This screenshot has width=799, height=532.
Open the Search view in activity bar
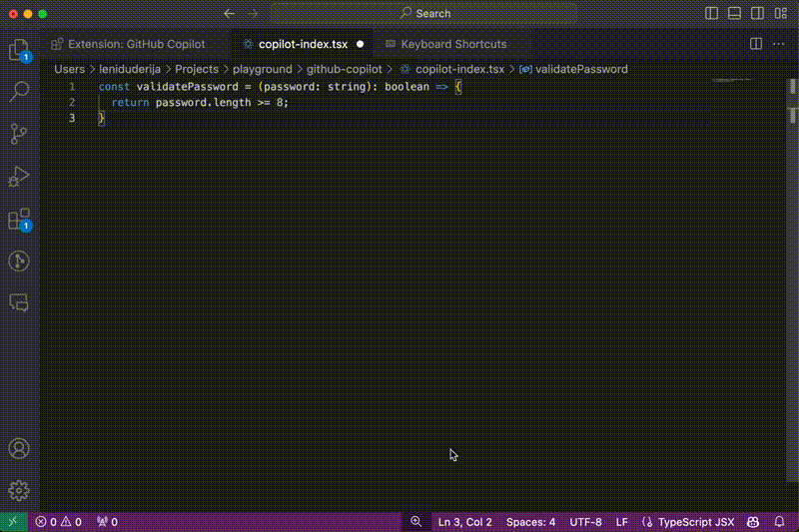coord(19,92)
